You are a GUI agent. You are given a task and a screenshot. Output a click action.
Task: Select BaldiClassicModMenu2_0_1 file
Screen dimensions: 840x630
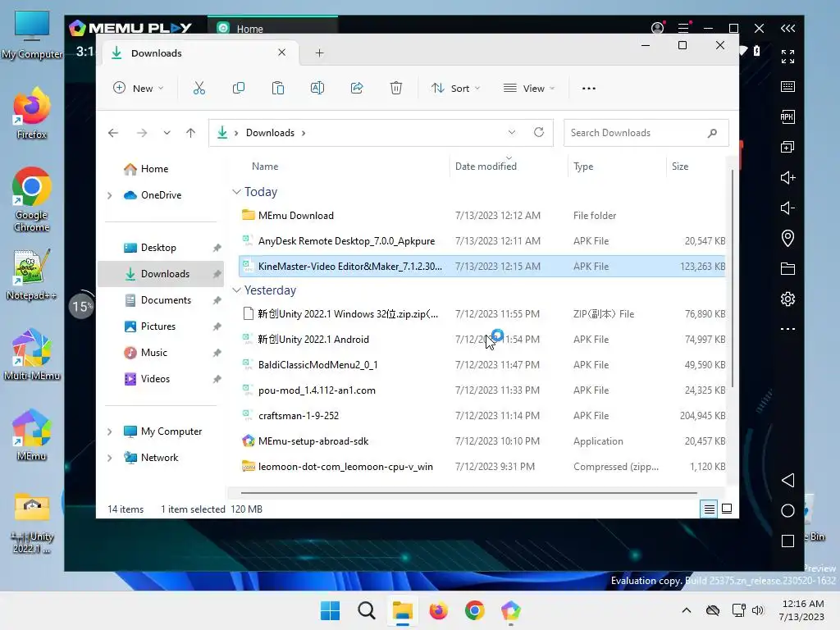pyautogui.click(x=482, y=365)
